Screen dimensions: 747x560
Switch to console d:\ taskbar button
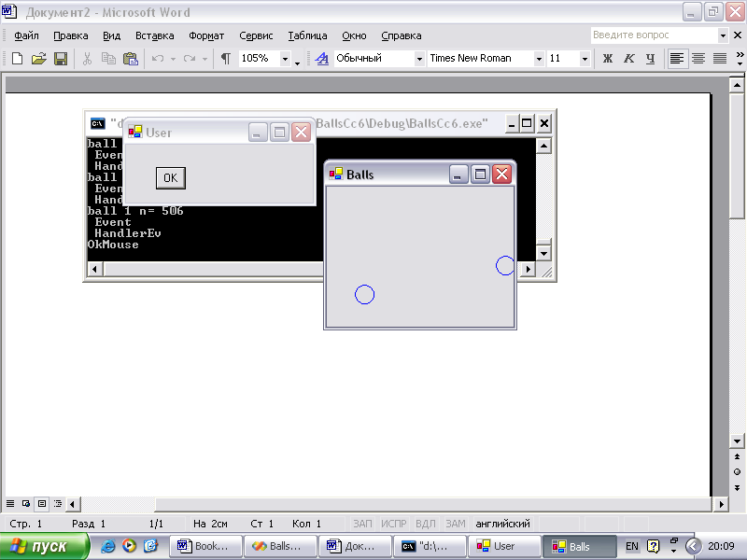click(x=430, y=546)
